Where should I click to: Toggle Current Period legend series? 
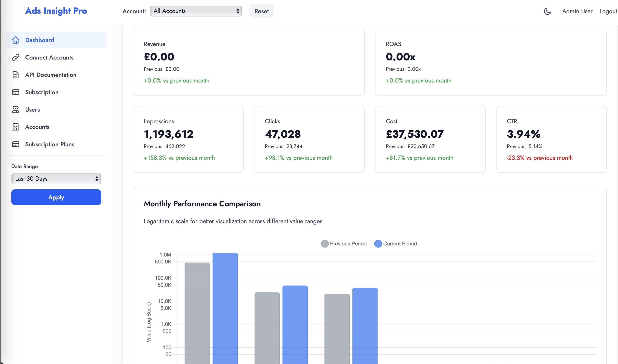(x=395, y=243)
